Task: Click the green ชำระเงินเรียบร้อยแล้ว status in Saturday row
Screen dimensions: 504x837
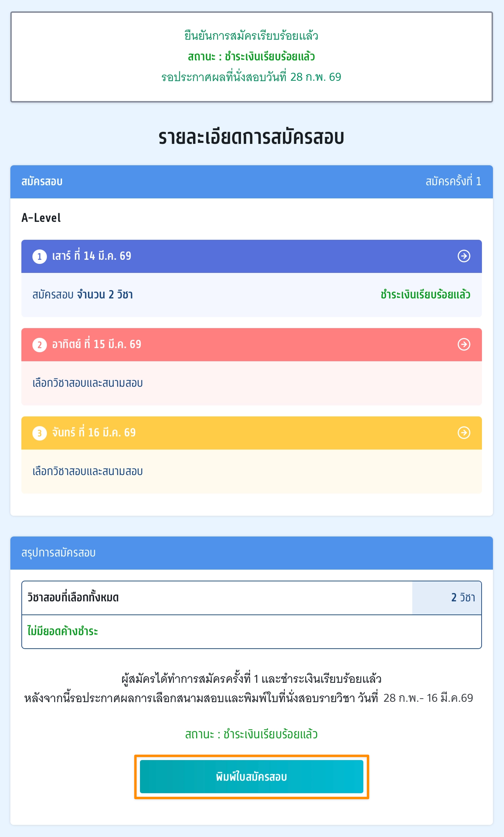Action: pos(425,295)
